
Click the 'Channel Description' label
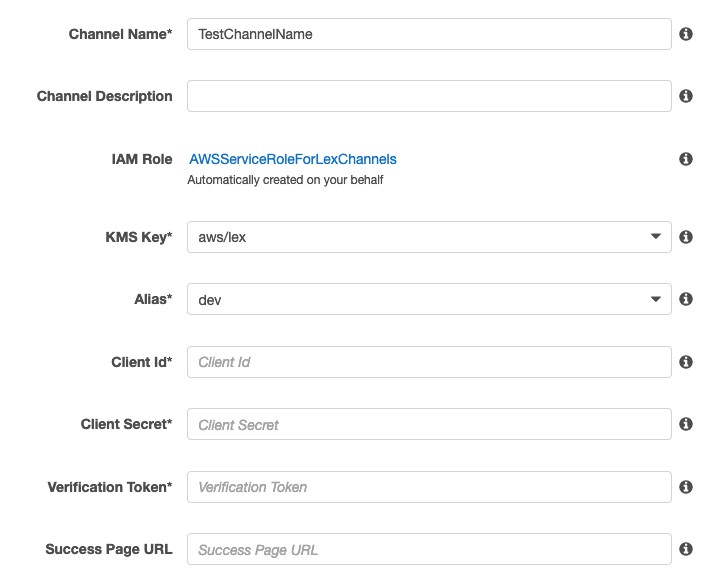tap(104, 96)
